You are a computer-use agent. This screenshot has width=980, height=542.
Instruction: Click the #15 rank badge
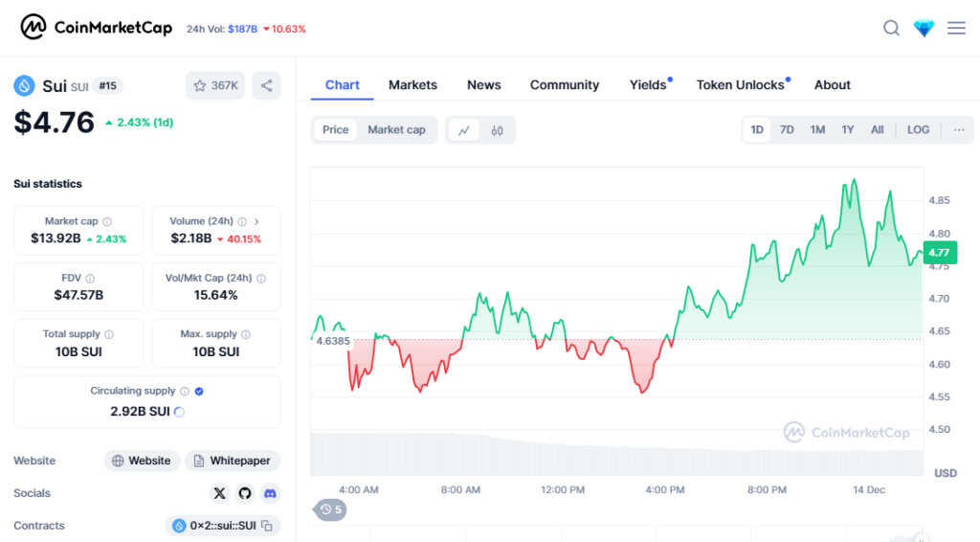point(107,85)
